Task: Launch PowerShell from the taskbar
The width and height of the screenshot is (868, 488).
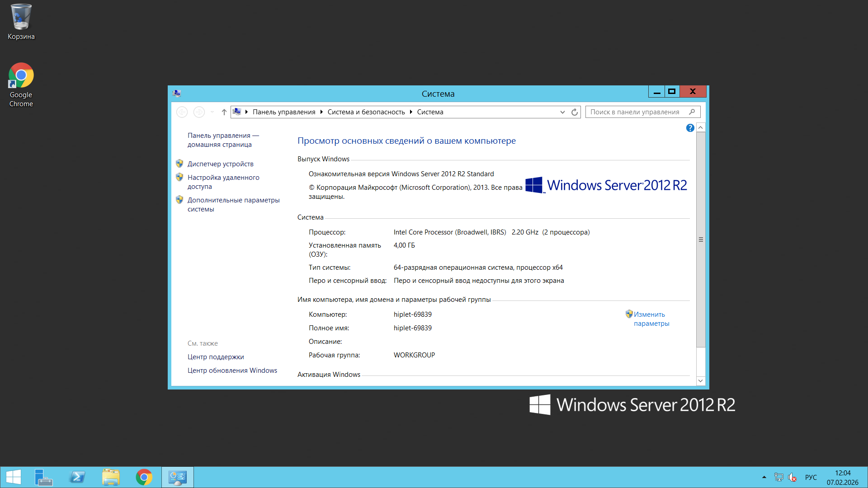Action: pyautogui.click(x=77, y=477)
